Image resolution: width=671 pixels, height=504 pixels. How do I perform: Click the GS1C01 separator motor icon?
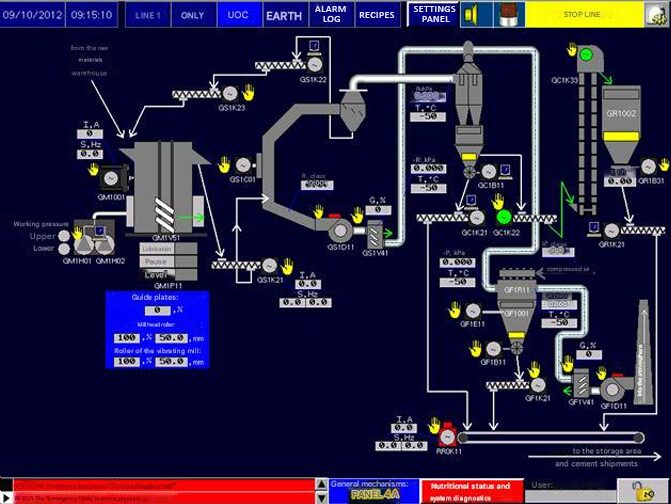pos(244,164)
